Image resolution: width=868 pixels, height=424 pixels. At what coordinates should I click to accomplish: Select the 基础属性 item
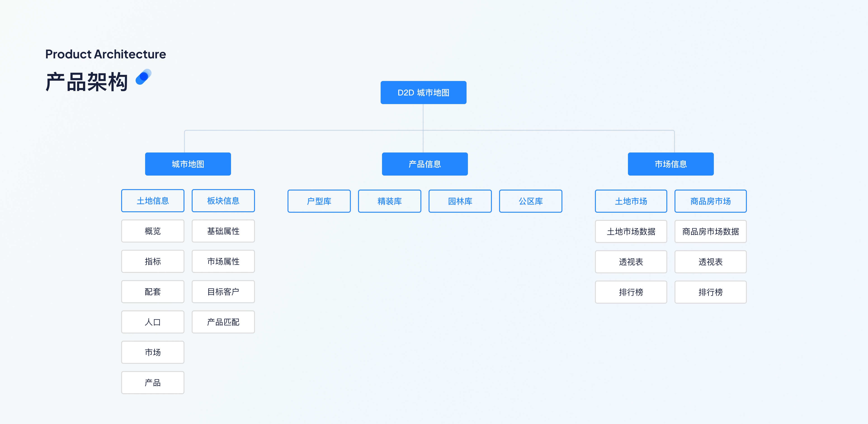coord(223,231)
